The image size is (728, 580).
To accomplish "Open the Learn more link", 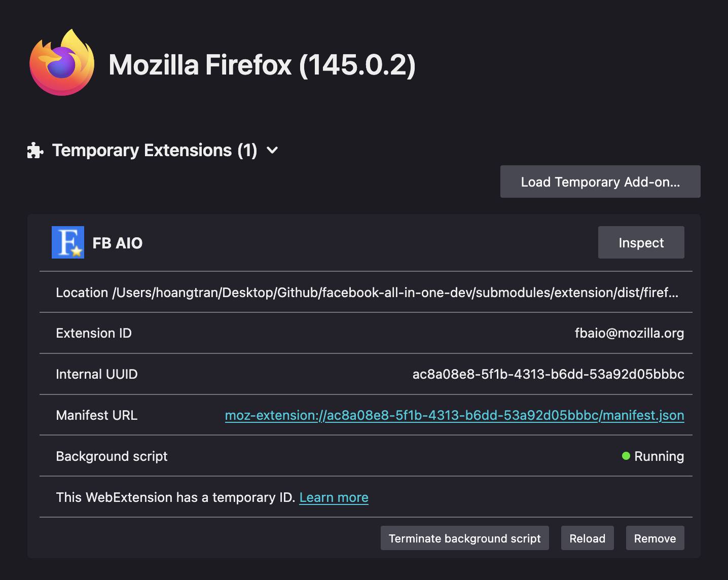I will coord(334,497).
